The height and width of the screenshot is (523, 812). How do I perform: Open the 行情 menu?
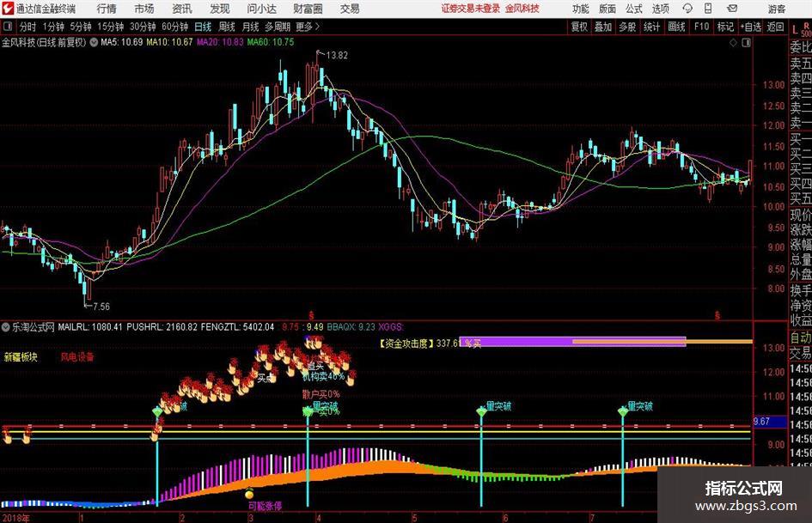pos(107,9)
